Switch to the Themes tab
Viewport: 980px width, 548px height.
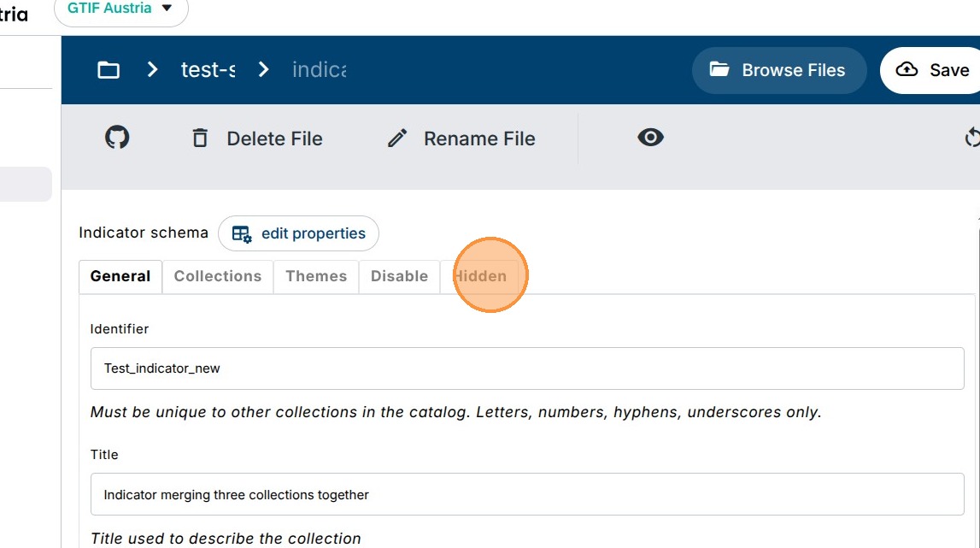pos(316,276)
